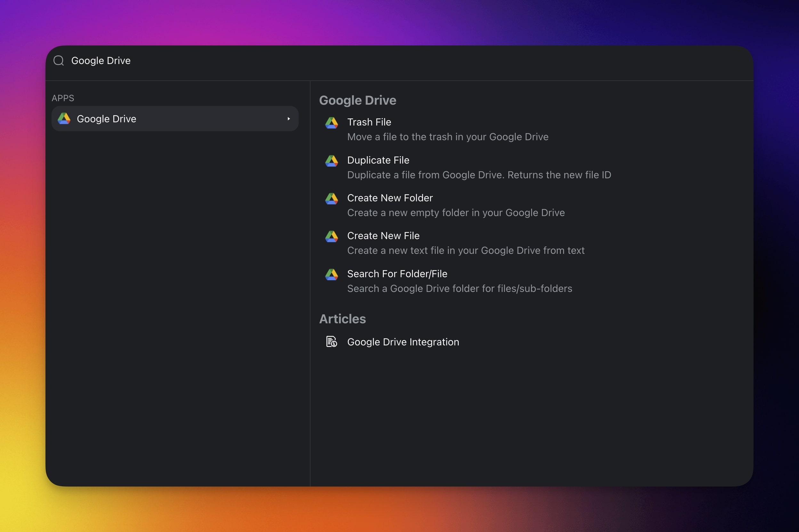
Task: Expand the Google Drive row's arrow chevron
Action: coord(289,119)
